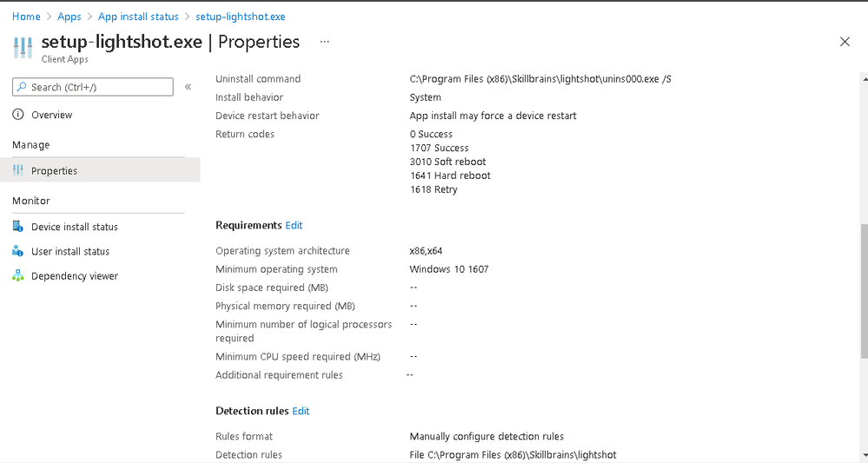Navigate to Apps breadcrumb
The width and height of the screenshot is (868, 463).
[70, 17]
